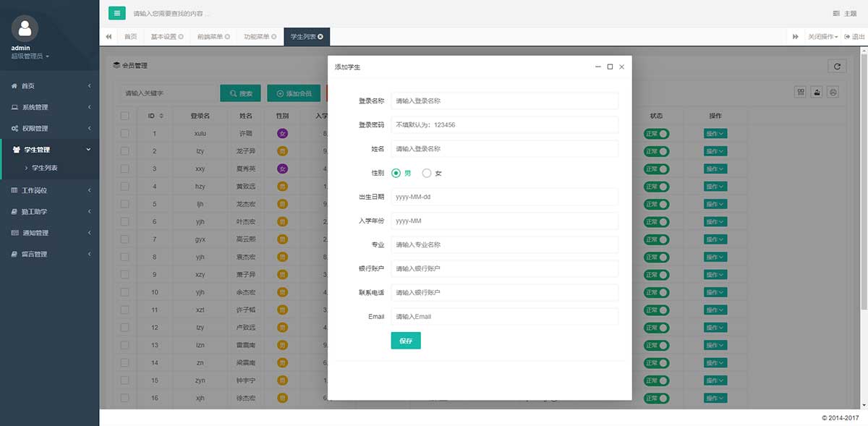Toggle the 正常 status switch in row 1
The width and height of the screenshot is (868, 426).
[x=657, y=133]
